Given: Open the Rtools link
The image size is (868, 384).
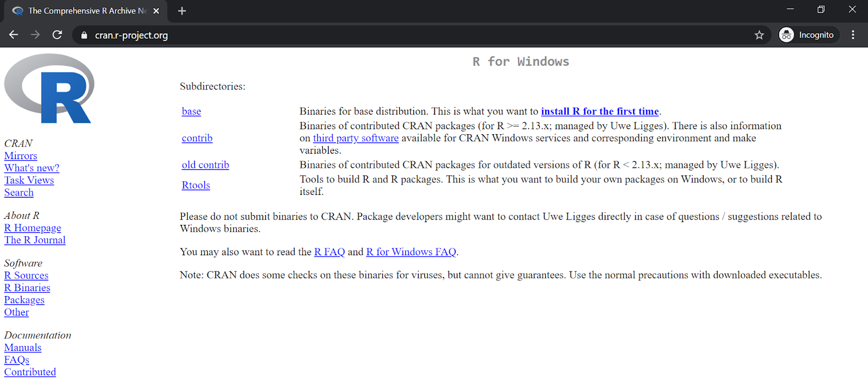Looking at the screenshot, I should [x=196, y=185].
